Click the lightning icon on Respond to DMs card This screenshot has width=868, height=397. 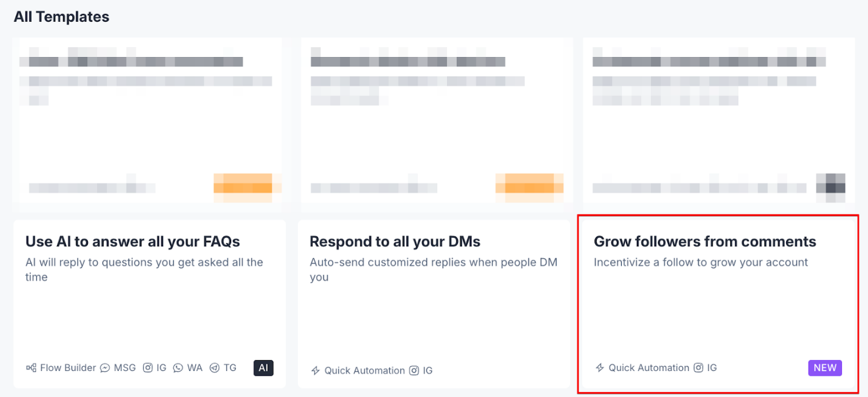tap(315, 370)
